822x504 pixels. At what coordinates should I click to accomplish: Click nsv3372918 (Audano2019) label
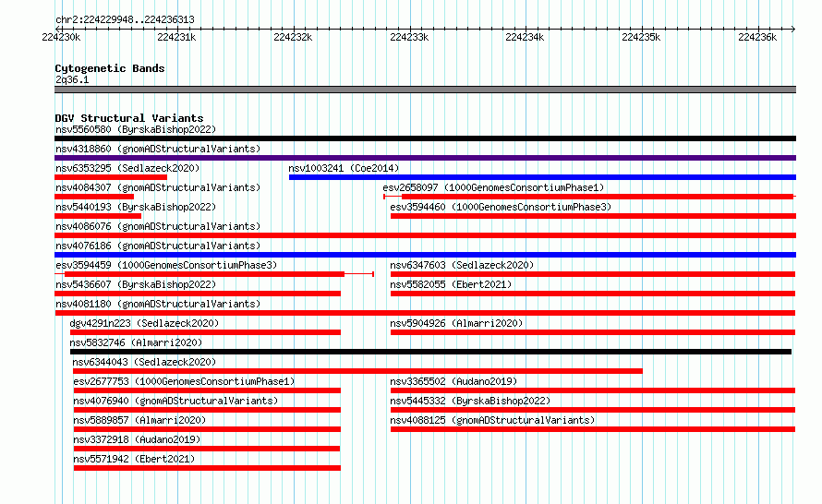pyautogui.click(x=137, y=439)
